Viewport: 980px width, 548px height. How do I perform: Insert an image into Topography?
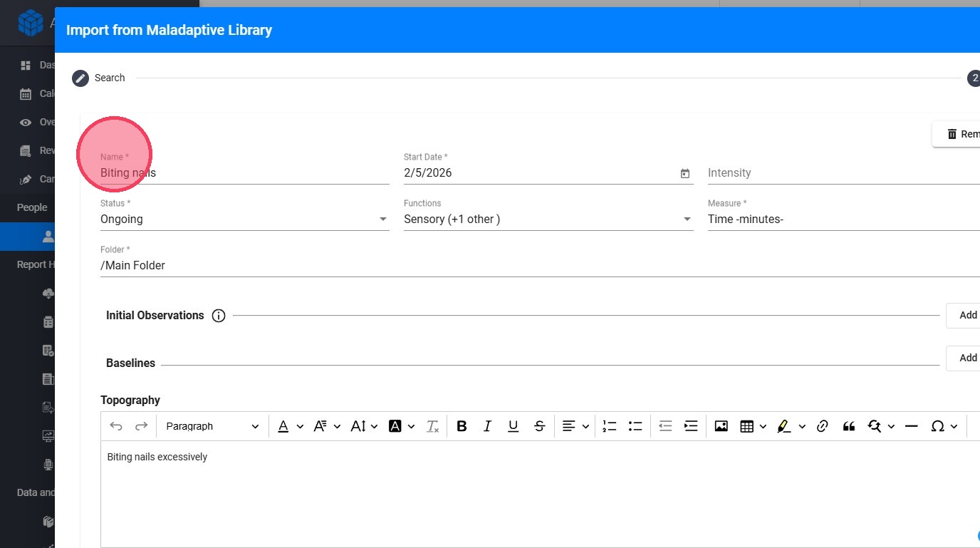[x=721, y=426]
